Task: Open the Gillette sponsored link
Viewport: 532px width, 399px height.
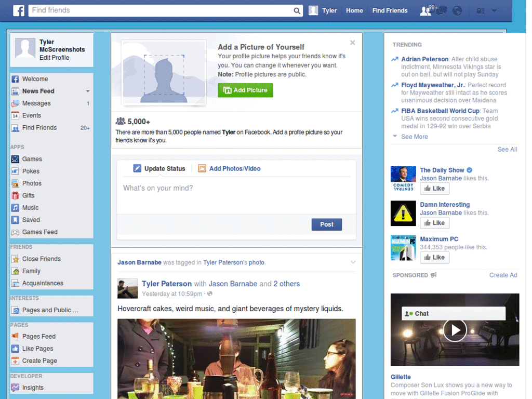Action: click(401, 377)
